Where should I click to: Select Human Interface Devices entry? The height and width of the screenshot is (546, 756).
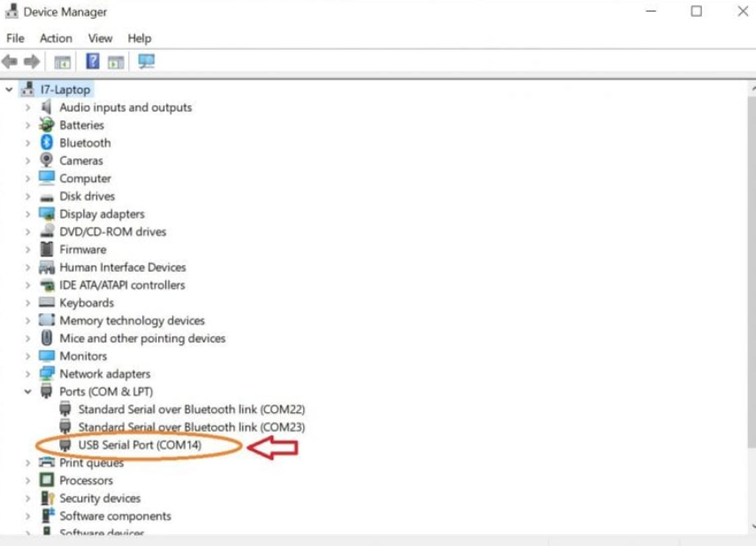point(122,267)
